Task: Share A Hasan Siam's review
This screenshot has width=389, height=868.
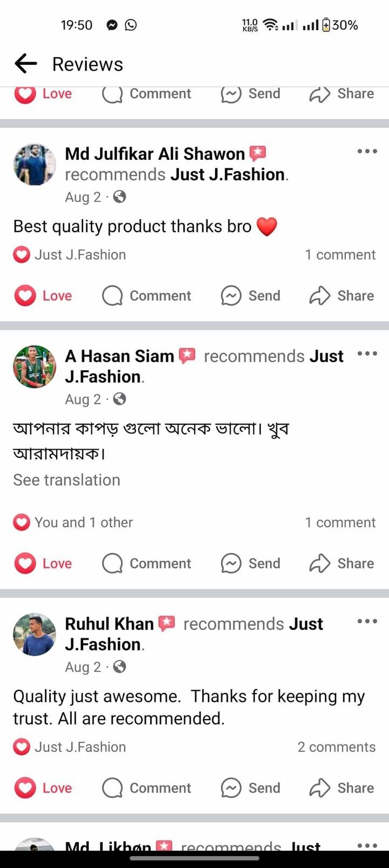Action: coord(341,564)
